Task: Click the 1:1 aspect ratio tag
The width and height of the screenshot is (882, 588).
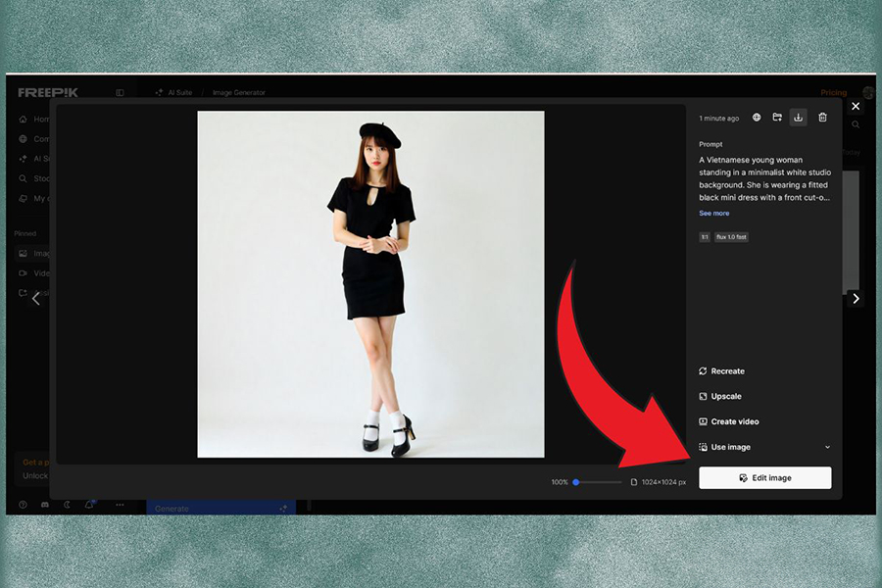Action: point(705,237)
